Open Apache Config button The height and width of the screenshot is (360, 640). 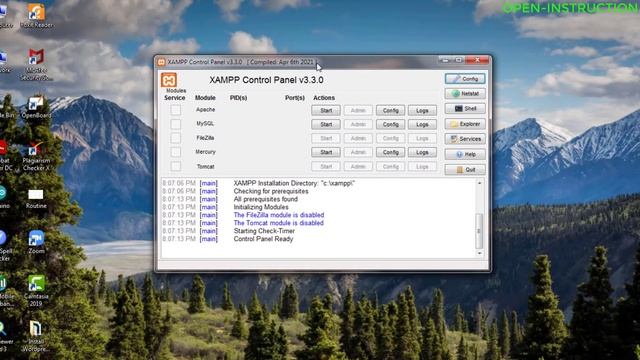390,110
